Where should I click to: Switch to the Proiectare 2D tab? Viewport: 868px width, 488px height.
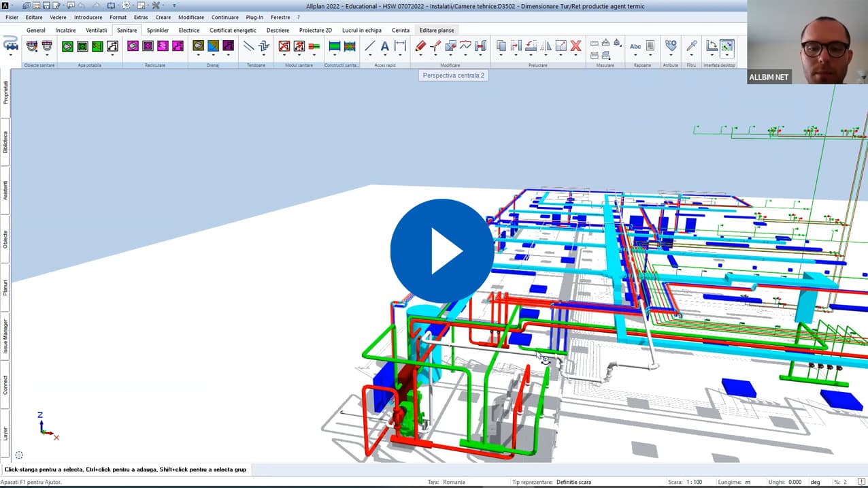point(316,30)
